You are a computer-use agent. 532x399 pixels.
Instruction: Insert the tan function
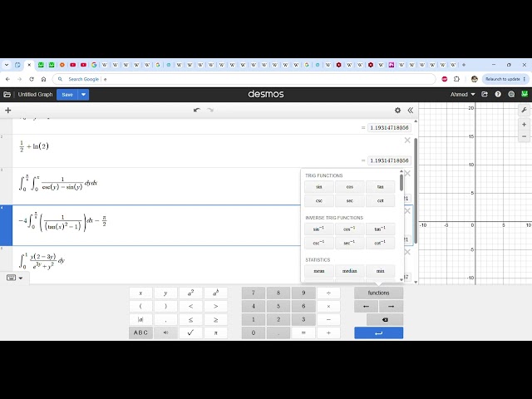tap(380, 187)
